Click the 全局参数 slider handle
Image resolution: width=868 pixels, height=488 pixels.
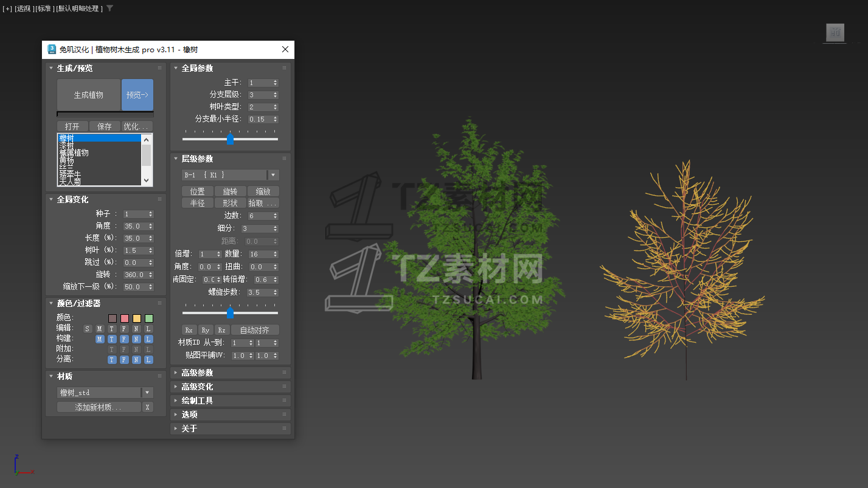(230, 139)
